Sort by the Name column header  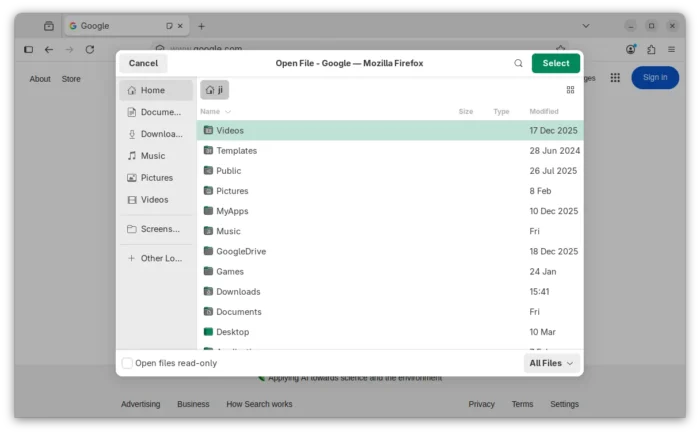[x=210, y=112]
